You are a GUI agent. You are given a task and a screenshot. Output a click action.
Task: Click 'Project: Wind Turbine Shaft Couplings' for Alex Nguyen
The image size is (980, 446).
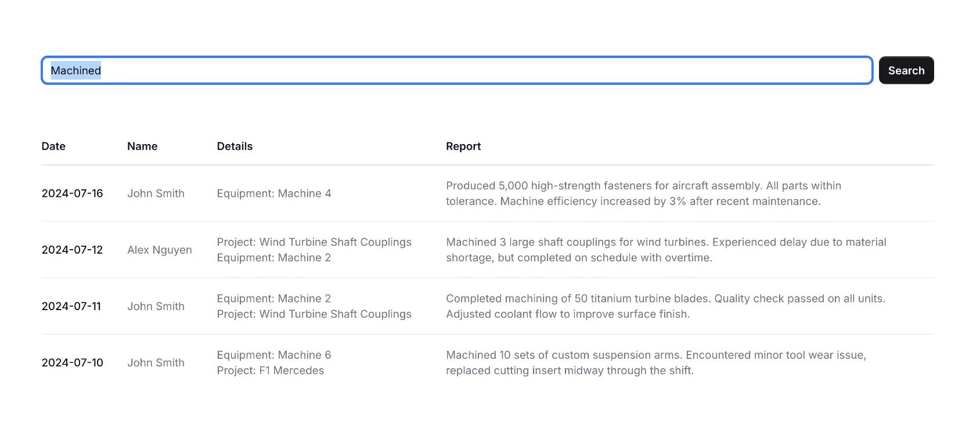pyautogui.click(x=314, y=242)
